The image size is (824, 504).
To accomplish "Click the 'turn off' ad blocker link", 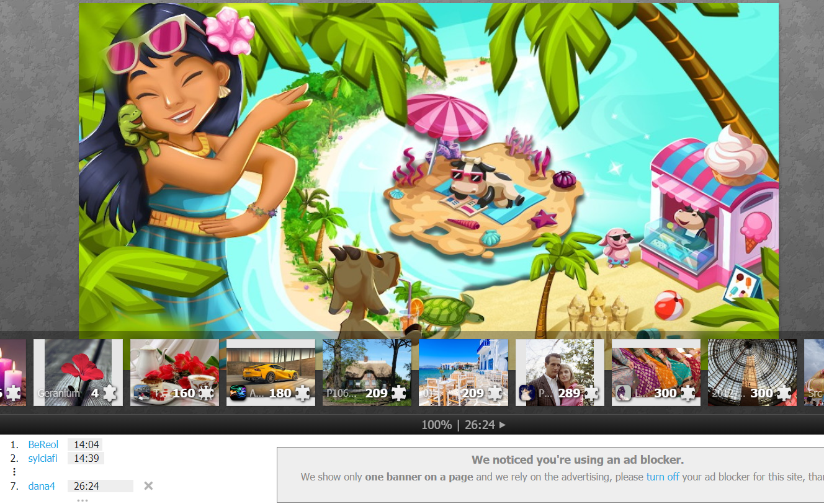I will tap(663, 477).
